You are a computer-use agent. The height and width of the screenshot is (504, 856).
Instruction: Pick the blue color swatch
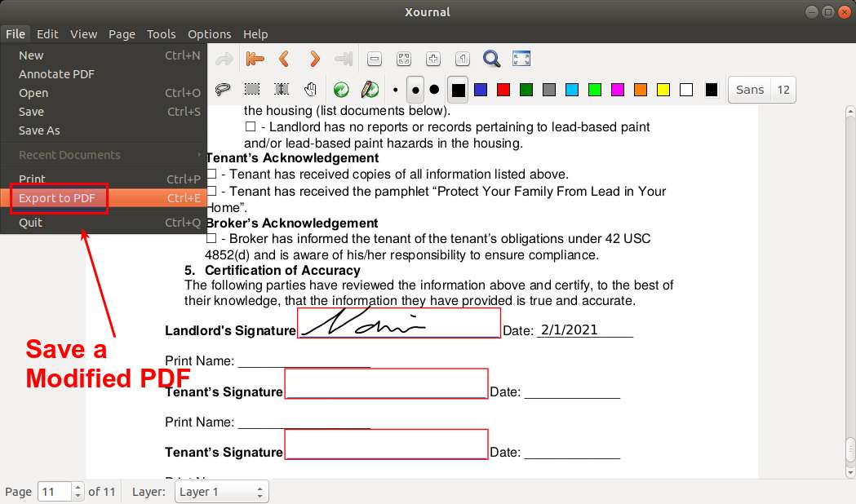pos(481,90)
